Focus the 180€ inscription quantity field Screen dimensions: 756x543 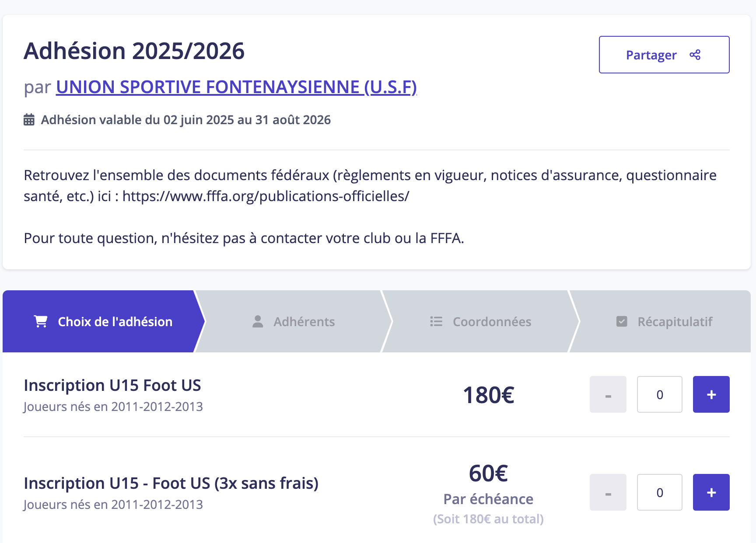tap(660, 394)
